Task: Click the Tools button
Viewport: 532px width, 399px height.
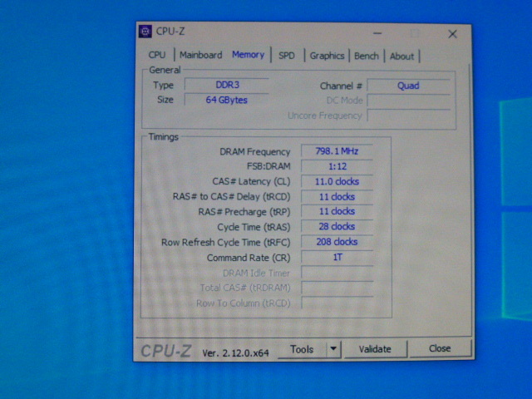Action: click(x=302, y=349)
